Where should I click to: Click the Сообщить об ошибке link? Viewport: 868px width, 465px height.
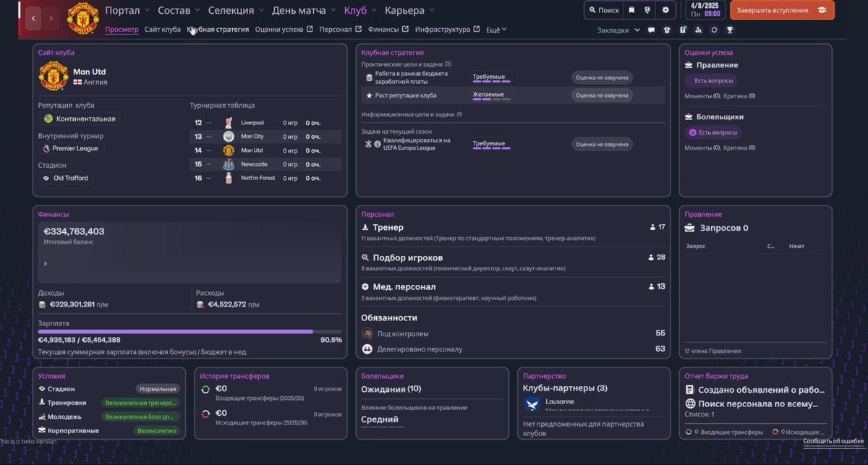[833, 441]
